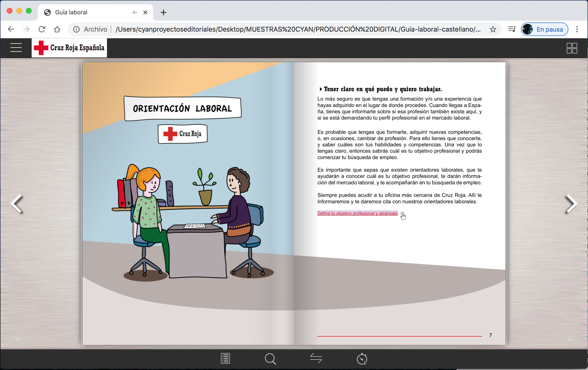Click the ORIENTACIÓN LABORAL sign on left page

pos(183,108)
